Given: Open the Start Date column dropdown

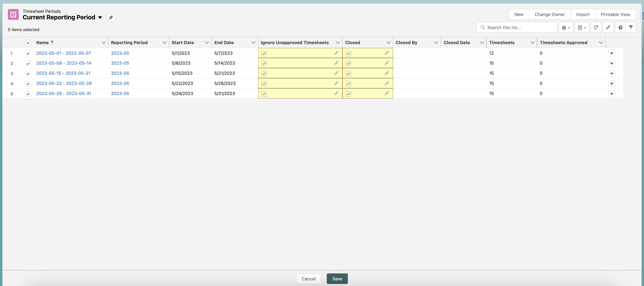Looking at the screenshot, I should point(207,42).
